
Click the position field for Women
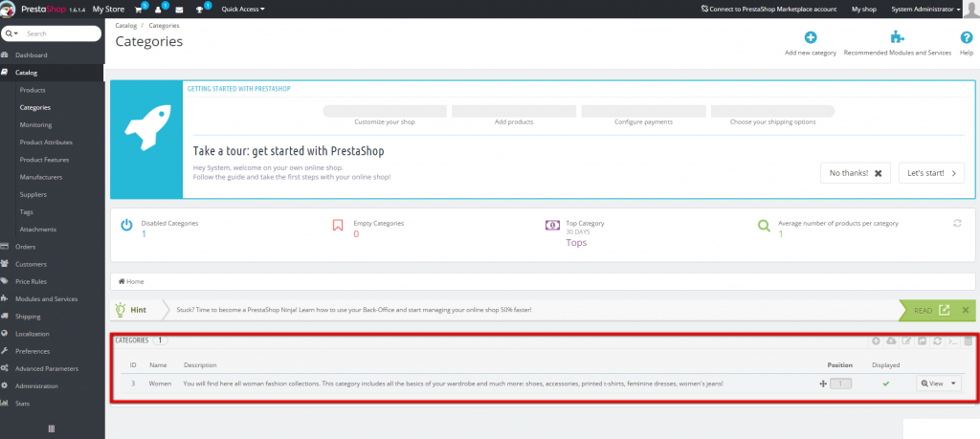coord(840,384)
